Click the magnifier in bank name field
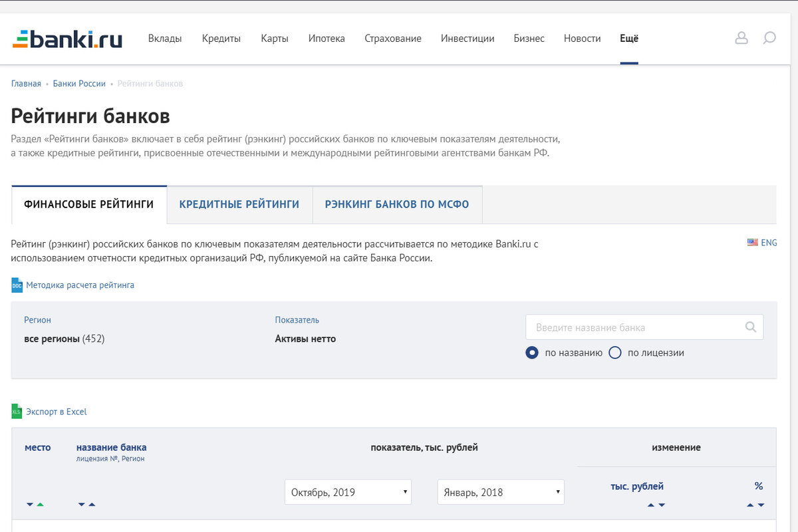798x532 pixels. point(751,327)
